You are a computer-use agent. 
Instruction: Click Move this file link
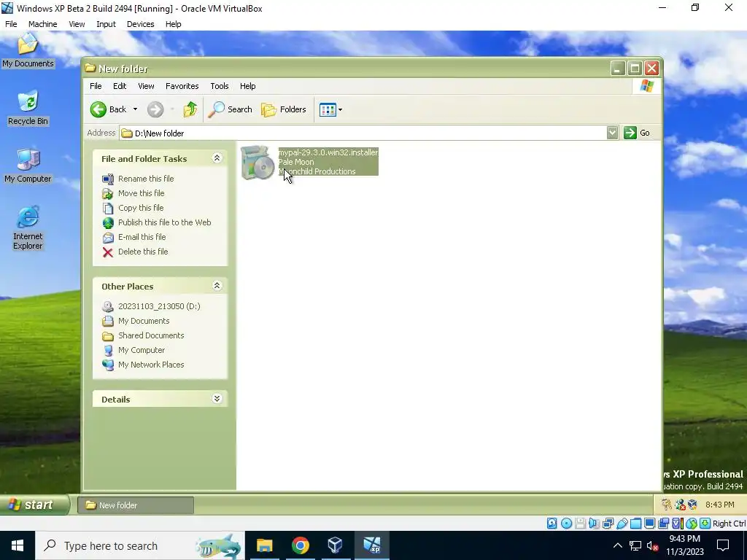pos(141,193)
